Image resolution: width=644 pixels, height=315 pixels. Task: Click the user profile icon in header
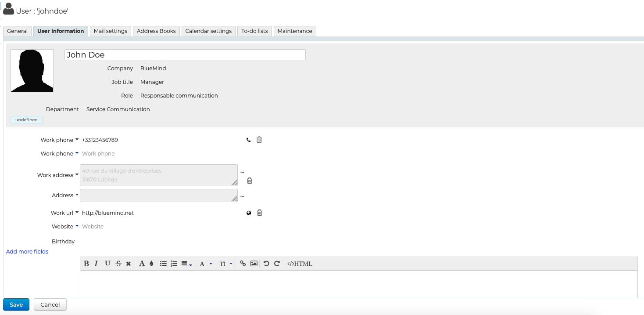(8, 9)
